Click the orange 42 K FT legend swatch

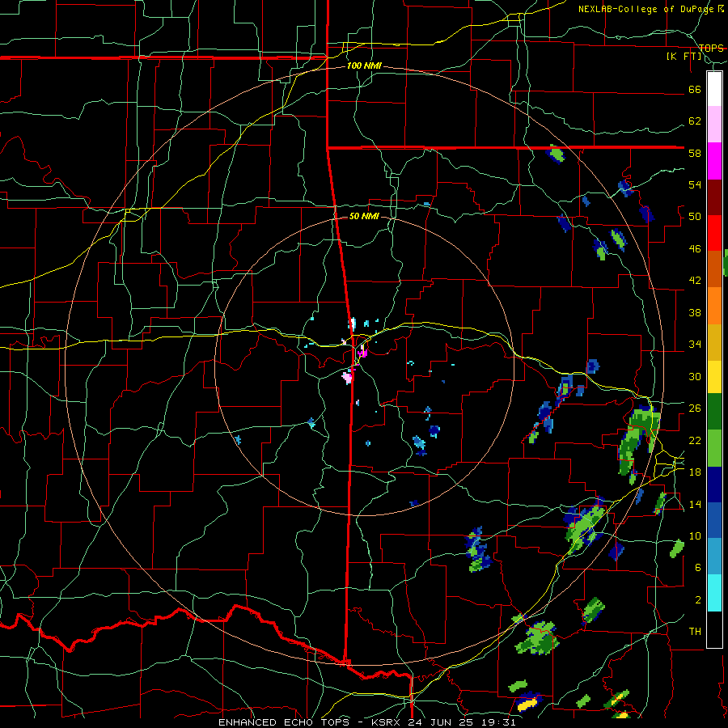click(x=714, y=306)
